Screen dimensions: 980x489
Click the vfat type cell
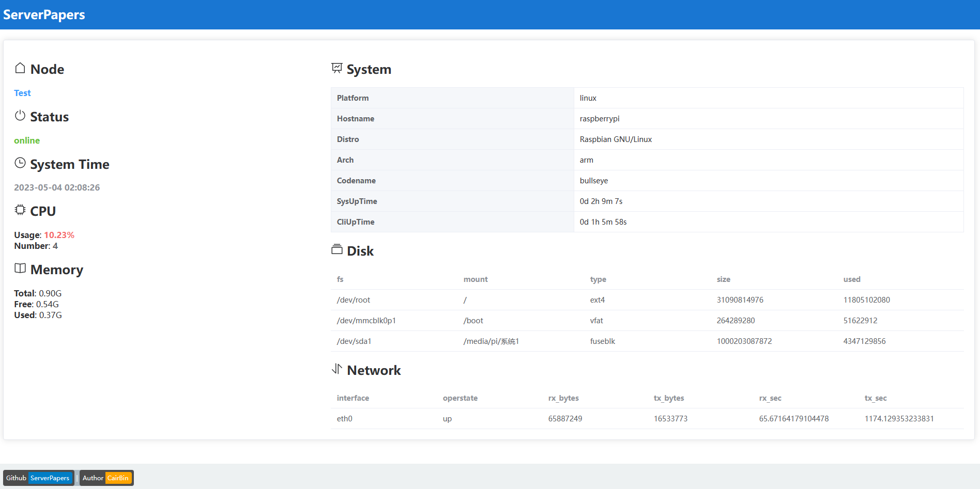pyautogui.click(x=596, y=321)
